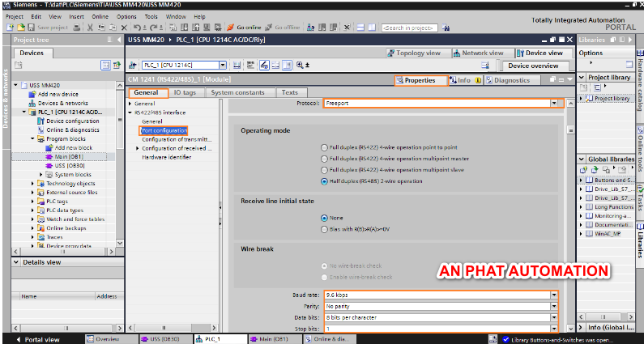Switch to the IO tags tab
This screenshot has width=644, height=344.
pos(184,92)
